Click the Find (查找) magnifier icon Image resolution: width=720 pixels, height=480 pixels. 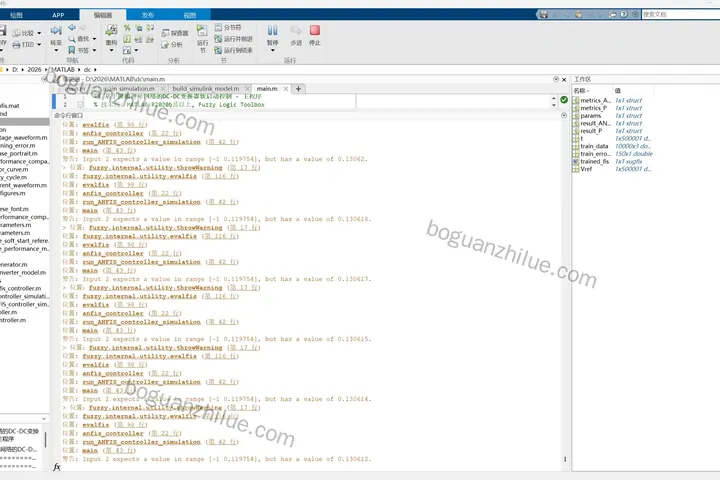pyautogui.click(x=72, y=39)
